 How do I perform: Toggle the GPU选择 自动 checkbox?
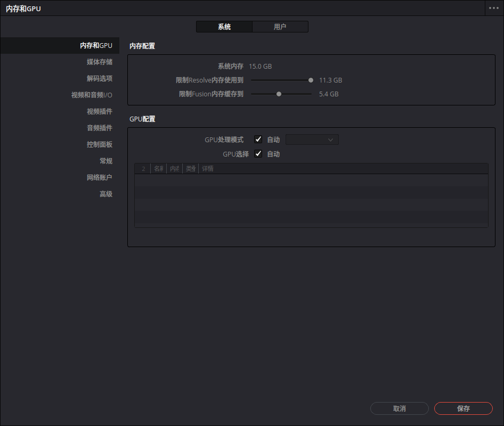[x=258, y=154]
